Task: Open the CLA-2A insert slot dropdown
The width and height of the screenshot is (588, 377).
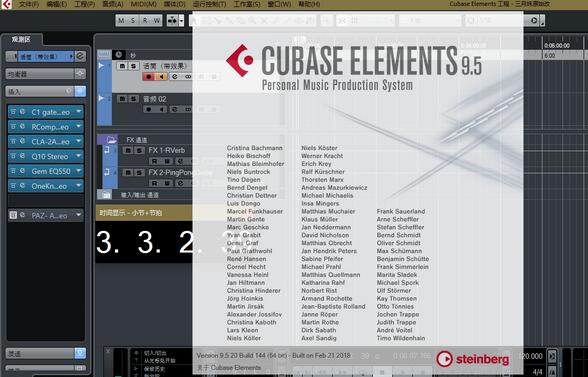Action: click(78, 141)
